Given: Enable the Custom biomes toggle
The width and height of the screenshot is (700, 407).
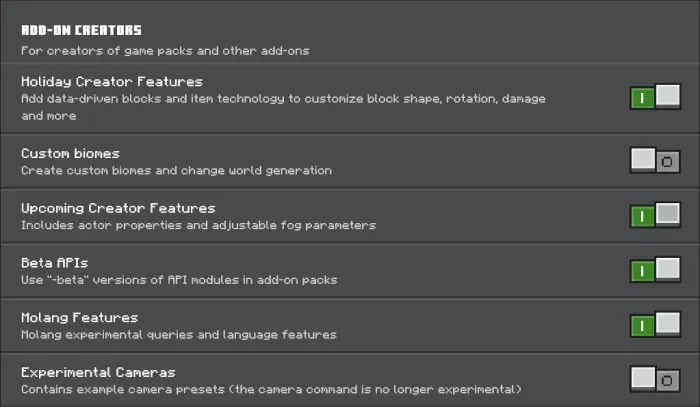Looking at the screenshot, I should pyautogui.click(x=655, y=161).
